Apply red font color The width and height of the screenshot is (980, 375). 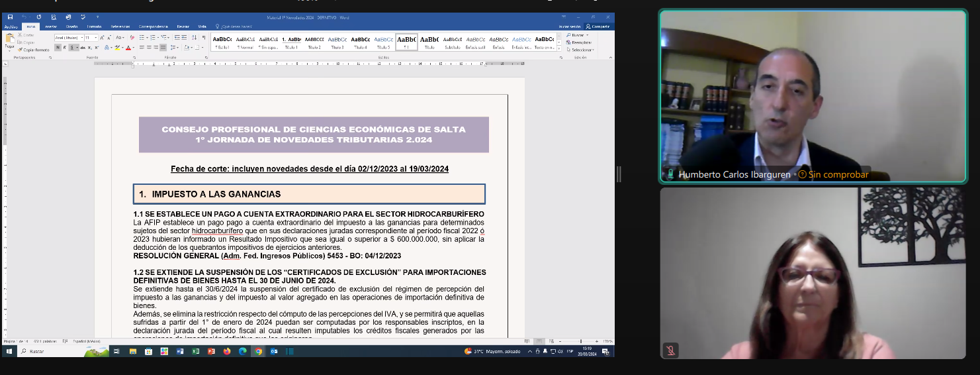point(128,48)
